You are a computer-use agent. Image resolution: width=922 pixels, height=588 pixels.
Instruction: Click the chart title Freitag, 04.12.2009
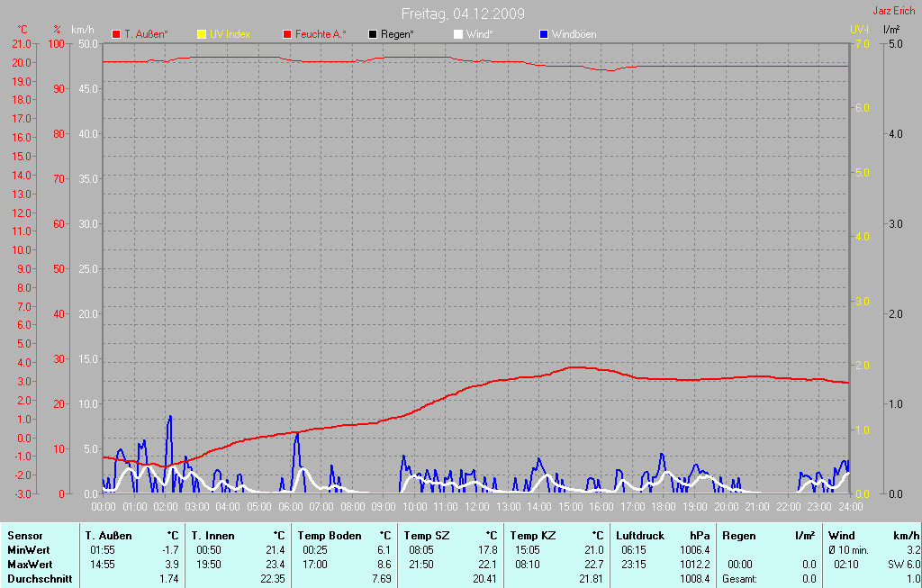pos(463,14)
